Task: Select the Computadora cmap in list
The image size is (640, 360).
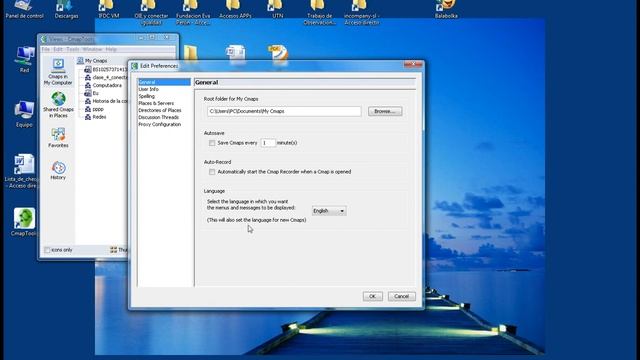Action: pyautogui.click(x=103, y=85)
